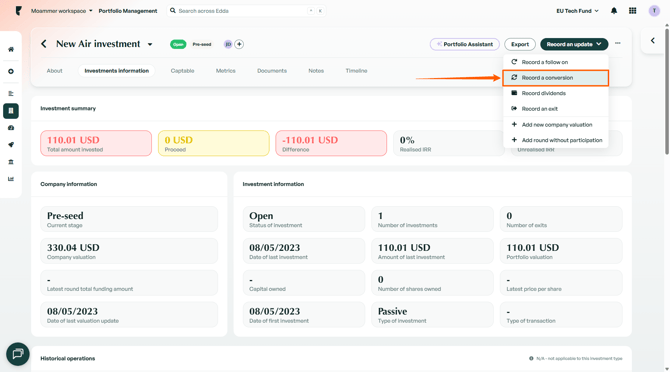Click the JD member avatar
This screenshot has height=372, width=670.
(228, 44)
